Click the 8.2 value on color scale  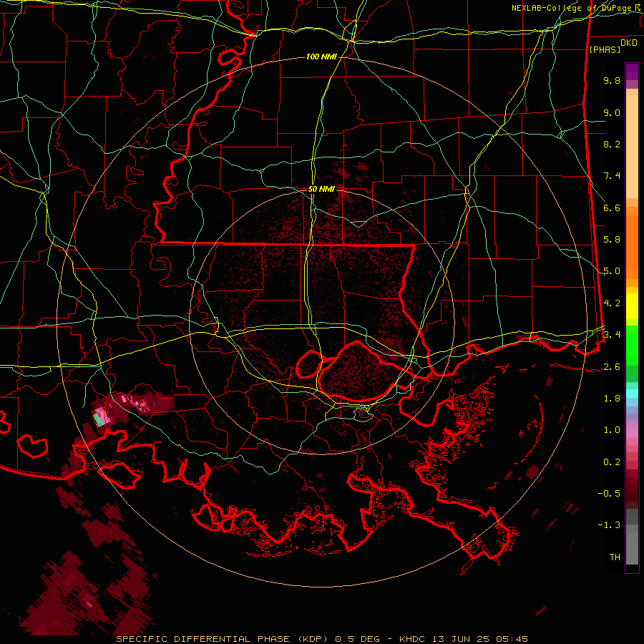pos(612,144)
